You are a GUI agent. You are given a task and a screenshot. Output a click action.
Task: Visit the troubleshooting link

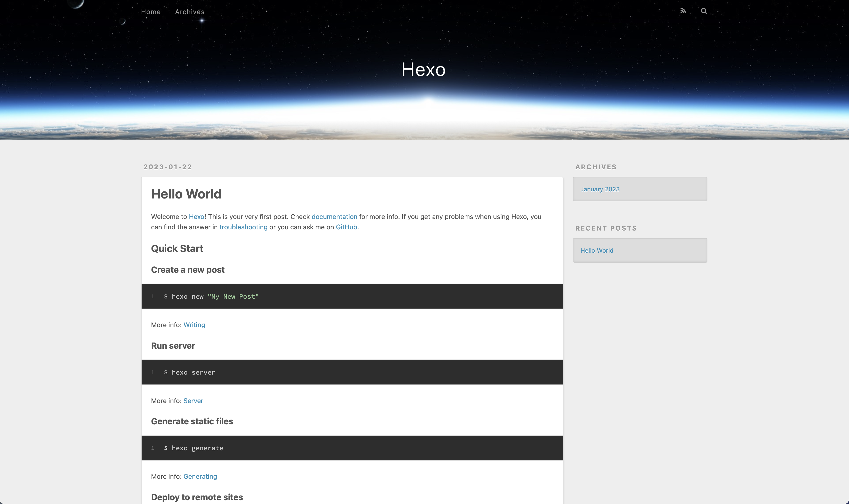pos(243,227)
